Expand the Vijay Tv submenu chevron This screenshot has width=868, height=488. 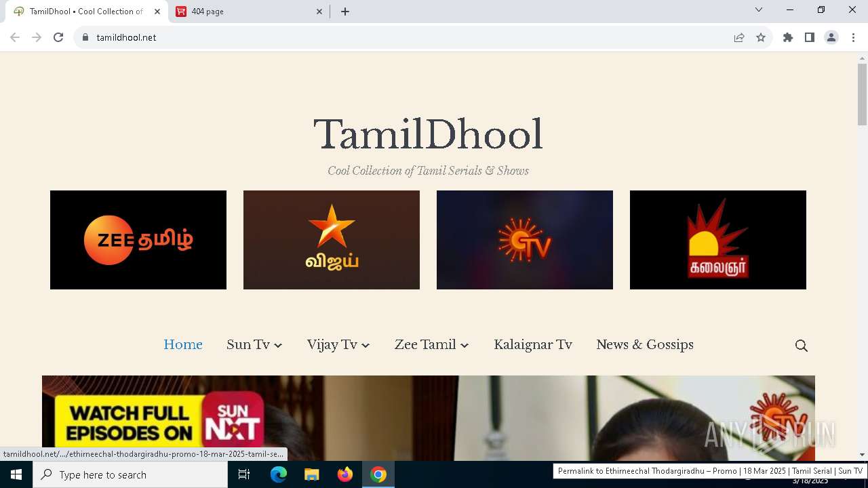click(366, 346)
